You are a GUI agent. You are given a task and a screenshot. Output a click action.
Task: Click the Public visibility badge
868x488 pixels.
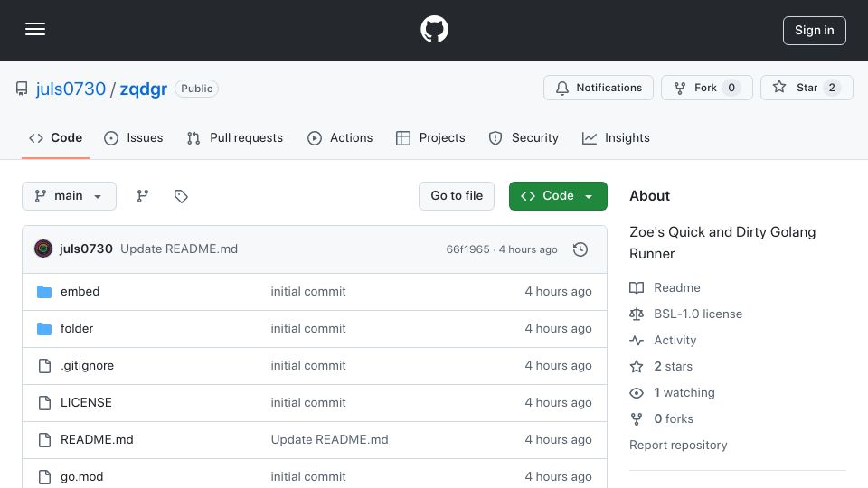(196, 89)
